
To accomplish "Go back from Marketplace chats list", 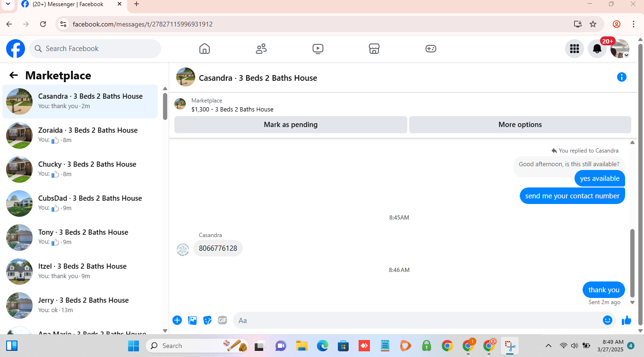I will click(14, 75).
